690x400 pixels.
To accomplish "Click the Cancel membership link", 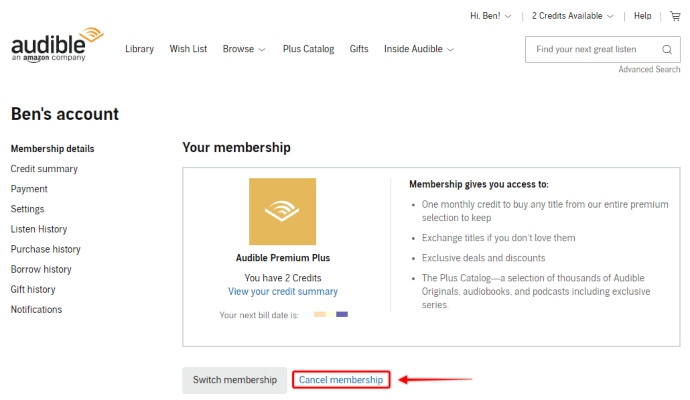I will coord(341,380).
